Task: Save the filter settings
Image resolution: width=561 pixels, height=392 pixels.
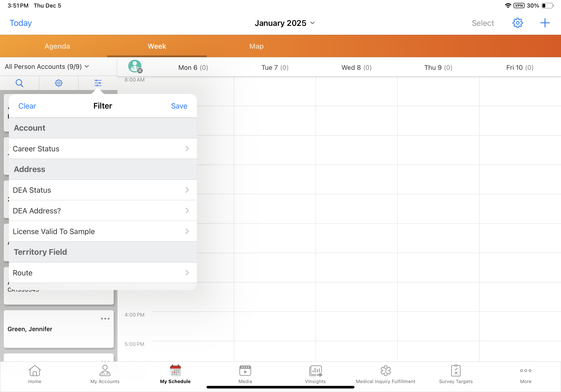Action: [179, 106]
